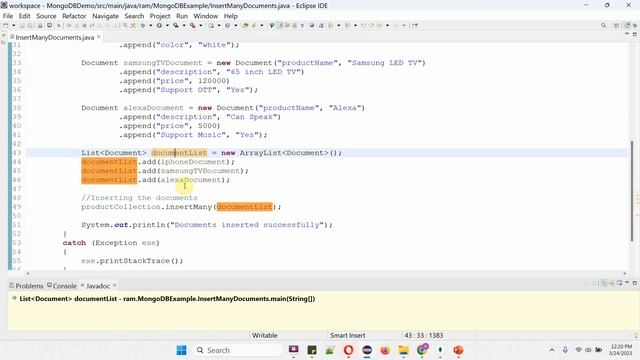Open the Refactor menu

click(x=74, y=16)
